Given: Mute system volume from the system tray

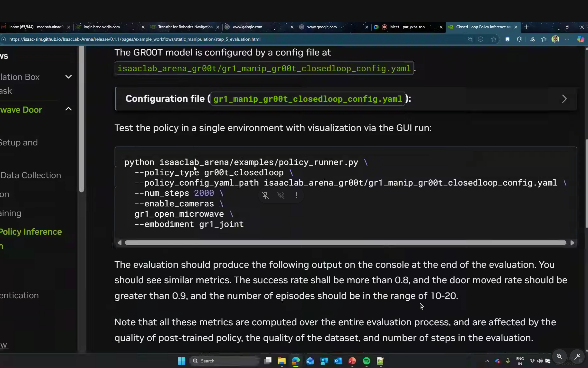Looking at the screenshot, I should [x=539, y=361].
